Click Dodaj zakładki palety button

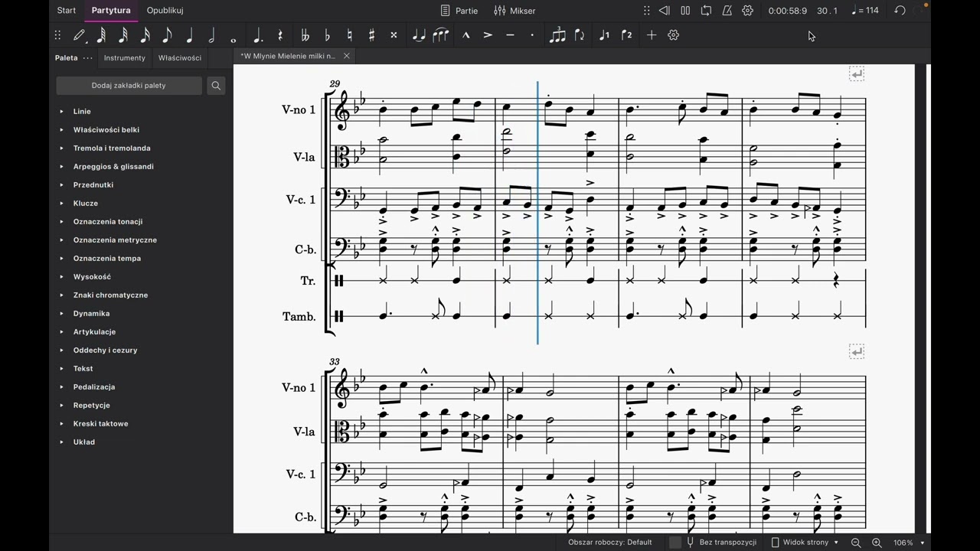click(x=129, y=86)
